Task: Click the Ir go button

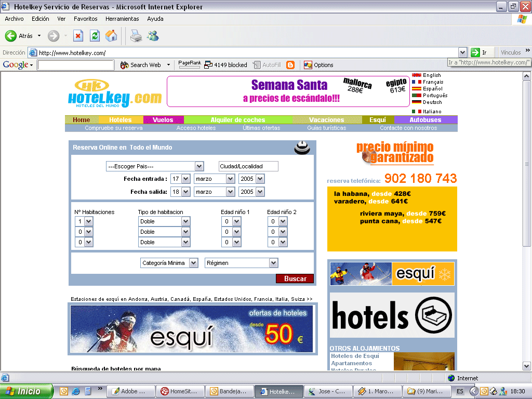Action: click(x=479, y=52)
